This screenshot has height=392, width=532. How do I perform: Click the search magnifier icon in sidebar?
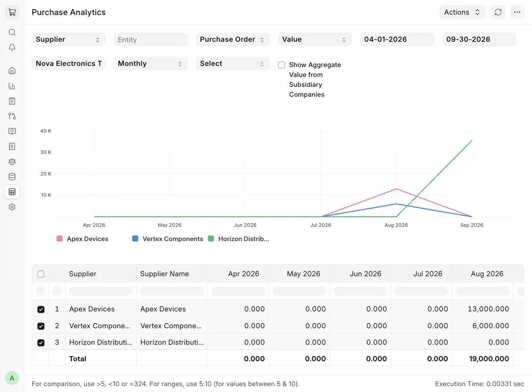point(12,32)
